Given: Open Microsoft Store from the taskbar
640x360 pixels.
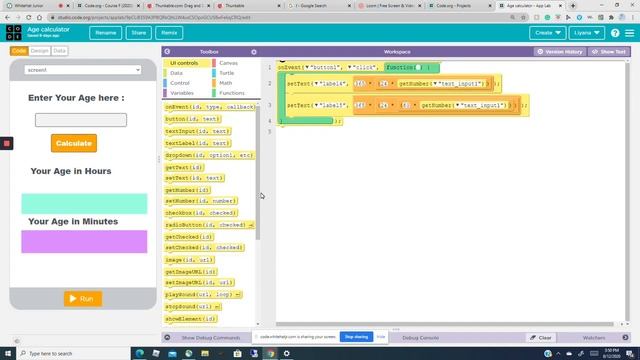Looking at the screenshot, I should coord(238,353).
